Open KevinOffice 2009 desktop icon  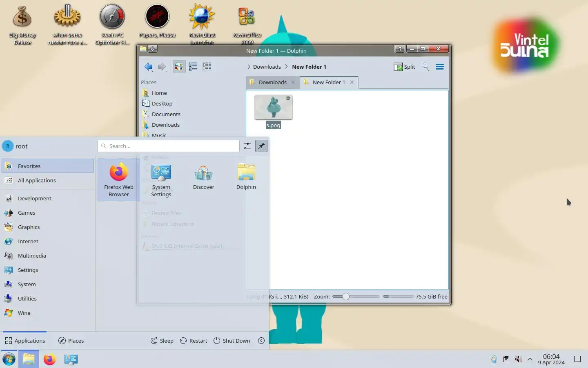pyautogui.click(x=247, y=25)
